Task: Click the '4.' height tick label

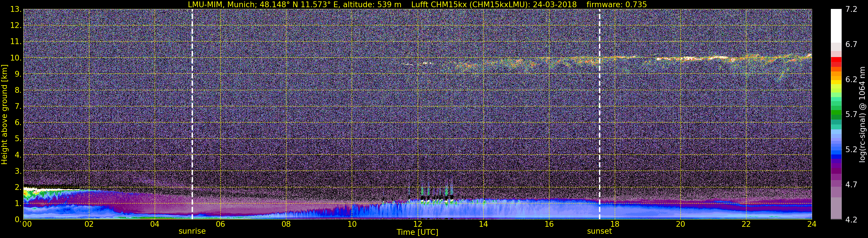Action: click(x=18, y=155)
